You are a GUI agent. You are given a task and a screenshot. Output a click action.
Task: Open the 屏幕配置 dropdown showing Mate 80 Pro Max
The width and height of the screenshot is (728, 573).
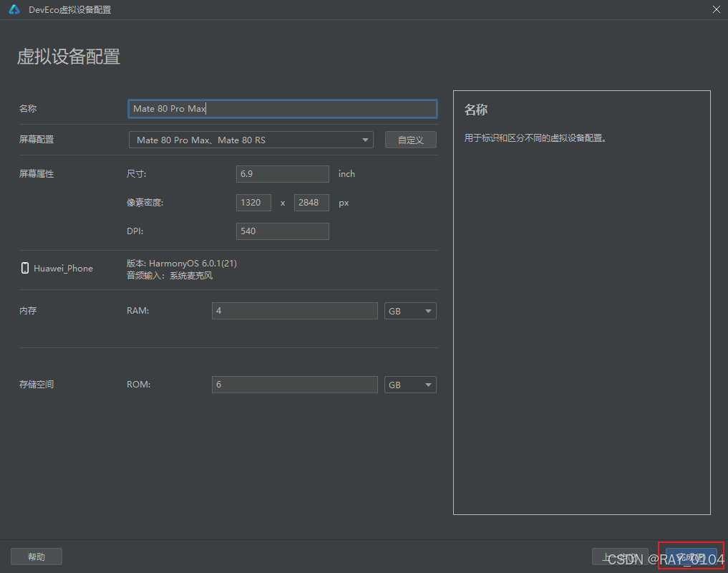251,140
